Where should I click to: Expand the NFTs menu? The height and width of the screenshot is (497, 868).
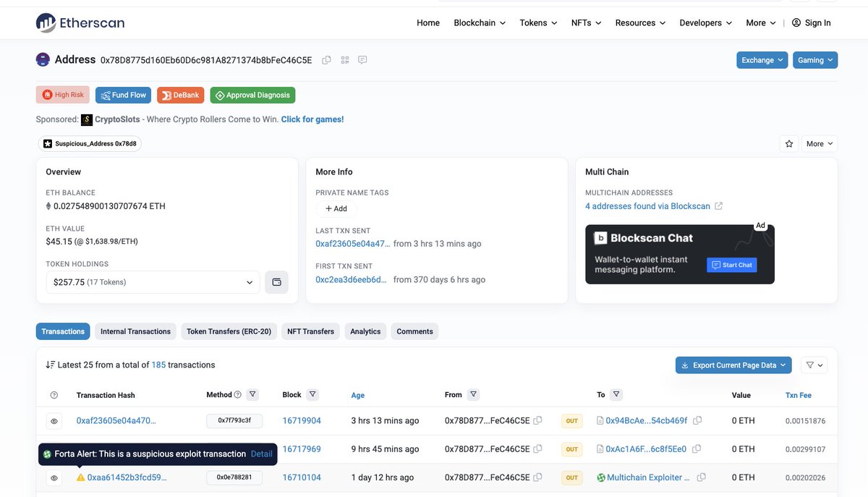(586, 22)
